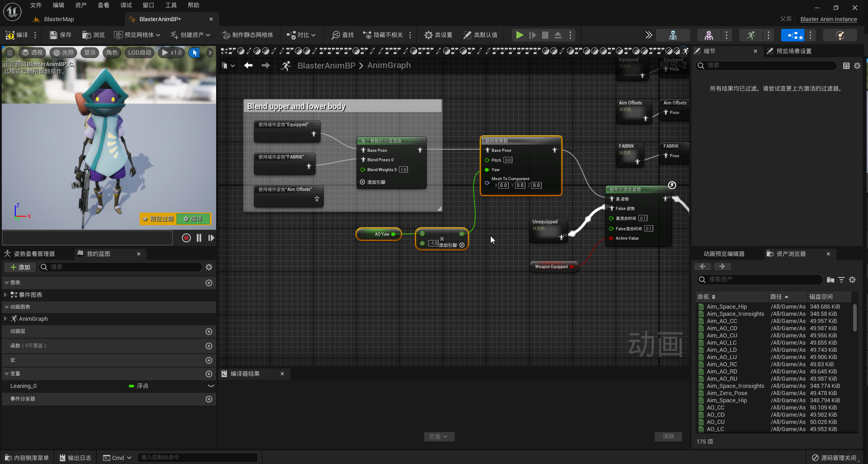Click the eject toolbar icon
The height and width of the screenshot is (464, 868).
pyautogui.click(x=558, y=35)
